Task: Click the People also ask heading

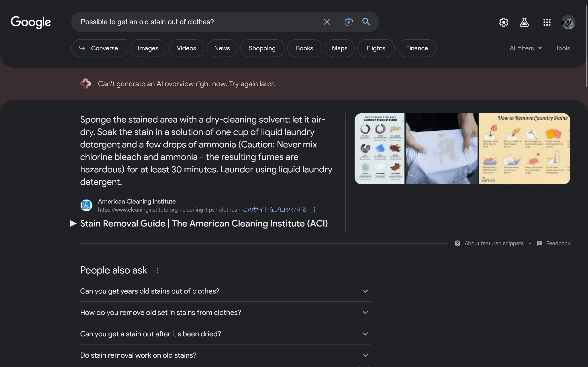Action: (113, 270)
